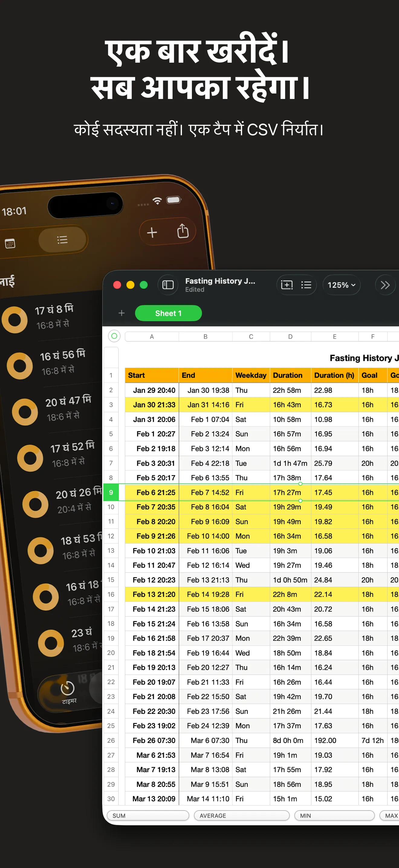Tap the ring icon beside 16 घं 56 मि
This screenshot has width=399, height=868.
click(x=20, y=366)
